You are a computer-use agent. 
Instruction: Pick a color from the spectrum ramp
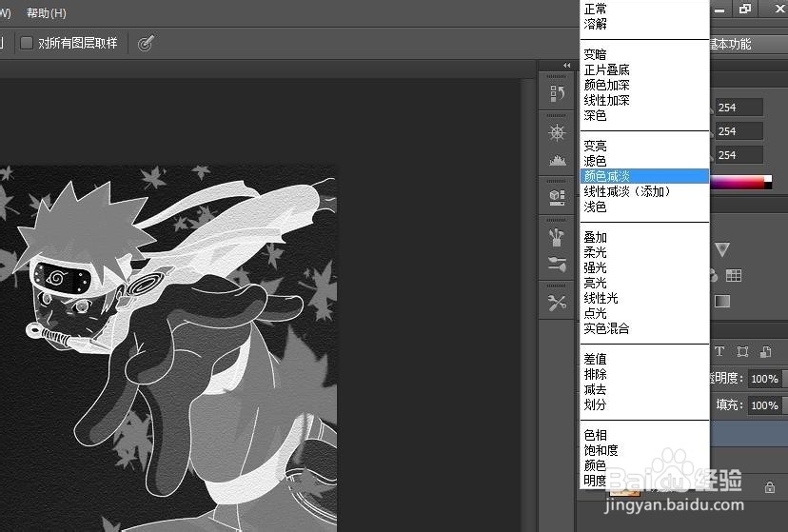(x=740, y=182)
